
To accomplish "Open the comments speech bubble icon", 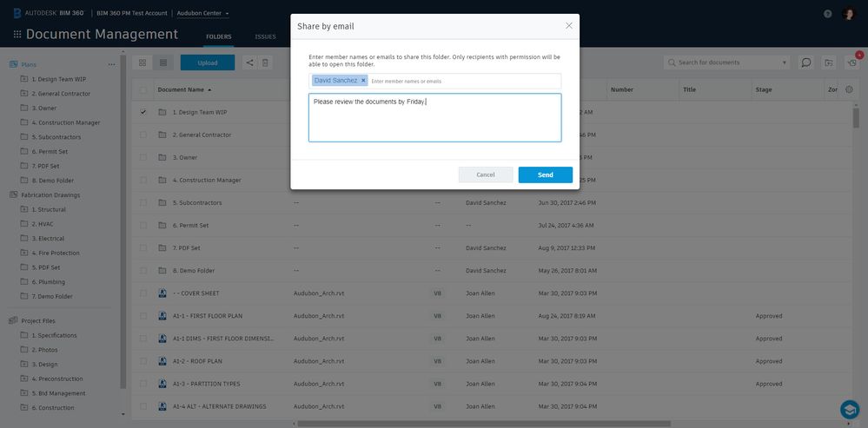I will [x=806, y=63].
